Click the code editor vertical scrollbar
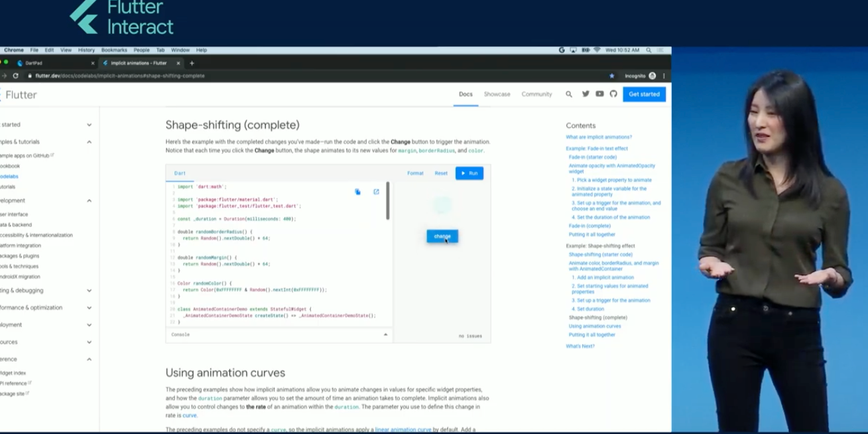The width and height of the screenshot is (868, 434). 388,201
